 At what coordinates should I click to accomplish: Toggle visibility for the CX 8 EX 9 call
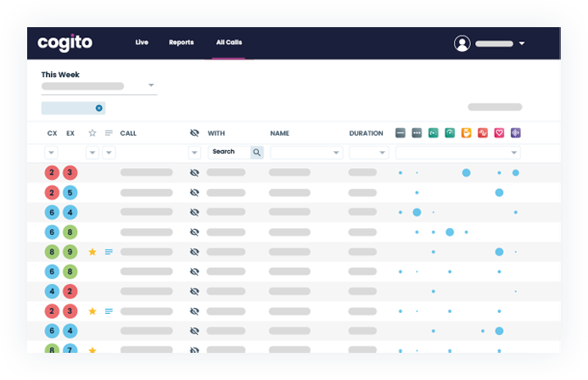194,252
